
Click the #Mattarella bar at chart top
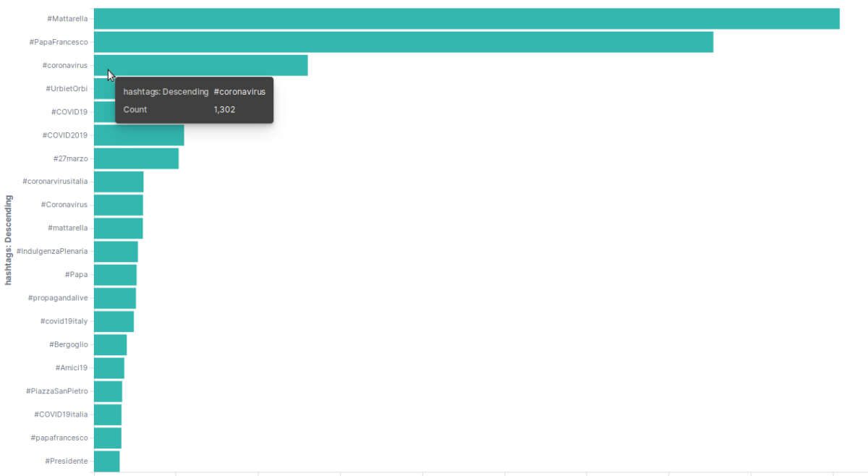click(467, 19)
